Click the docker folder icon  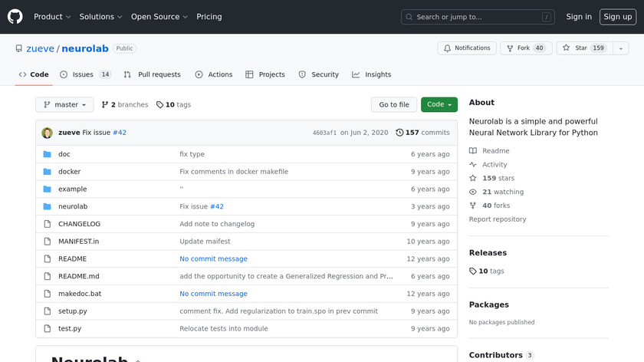48,171
